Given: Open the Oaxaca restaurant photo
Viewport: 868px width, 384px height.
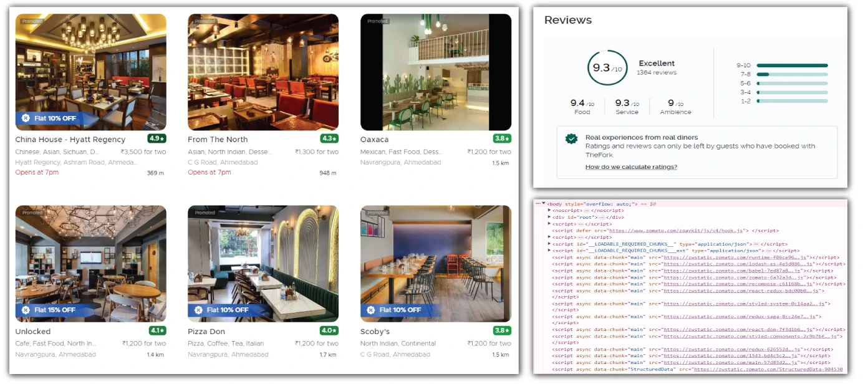Looking at the screenshot, I should 435,72.
